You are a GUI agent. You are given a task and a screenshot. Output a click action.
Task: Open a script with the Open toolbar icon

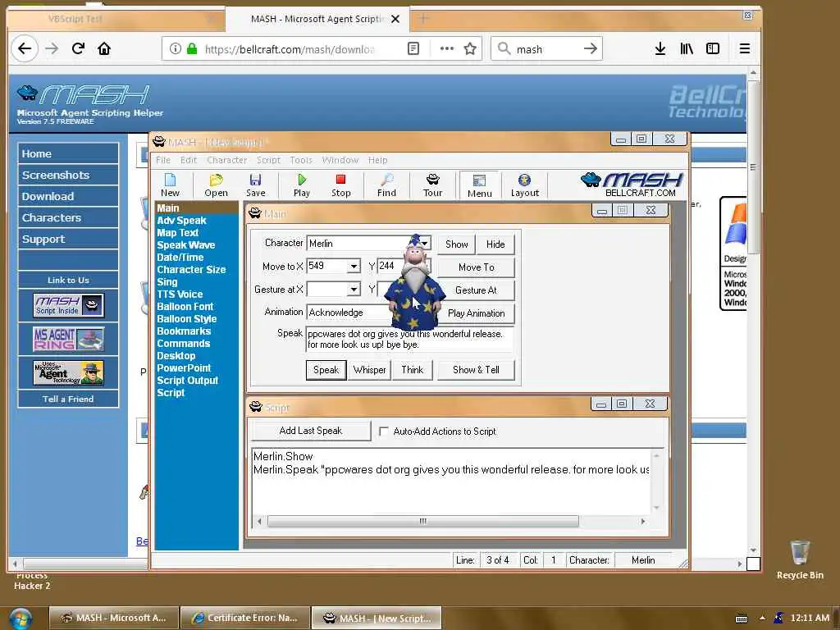pos(216,185)
